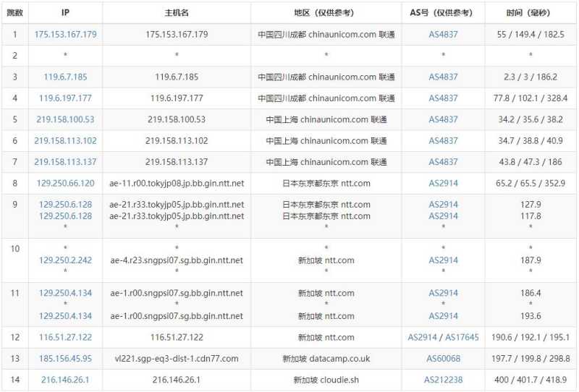Select time value 193.6 in hop 11

[531, 316]
